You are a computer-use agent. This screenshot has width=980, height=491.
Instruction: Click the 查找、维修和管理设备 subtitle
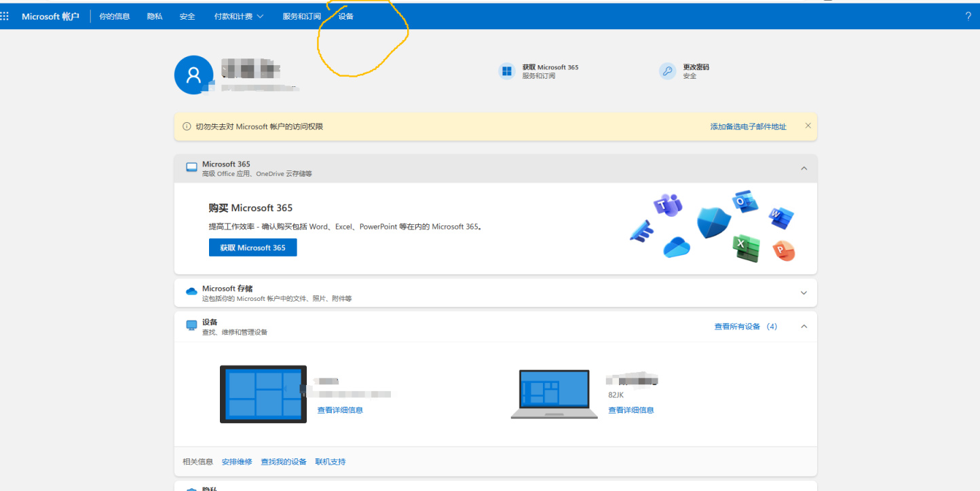point(235,332)
